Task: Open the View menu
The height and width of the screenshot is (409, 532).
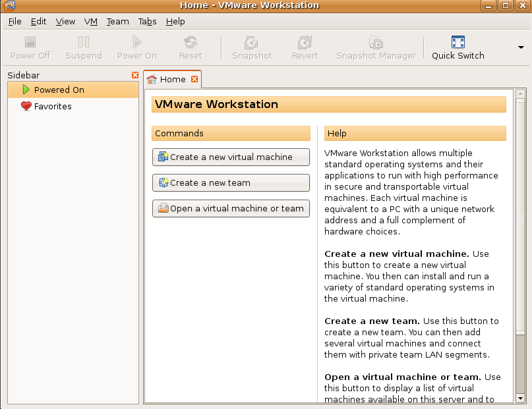Action: tap(65, 22)
